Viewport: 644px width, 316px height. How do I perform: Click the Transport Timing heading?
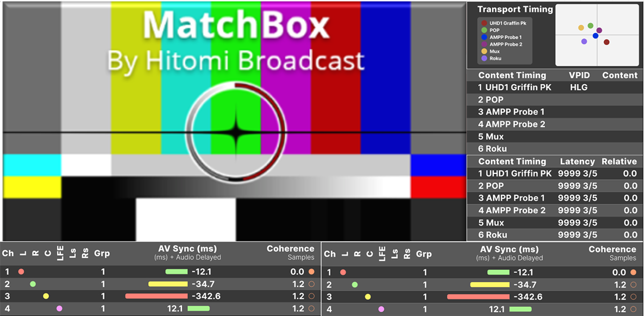click(515, 9)
